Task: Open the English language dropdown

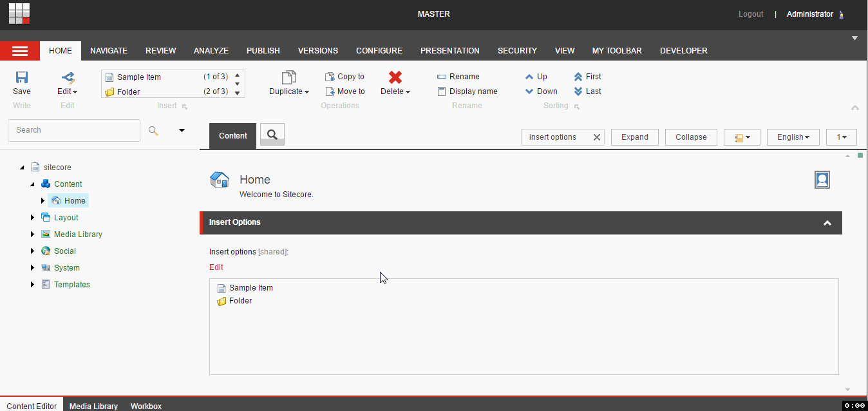Action: 793,137
